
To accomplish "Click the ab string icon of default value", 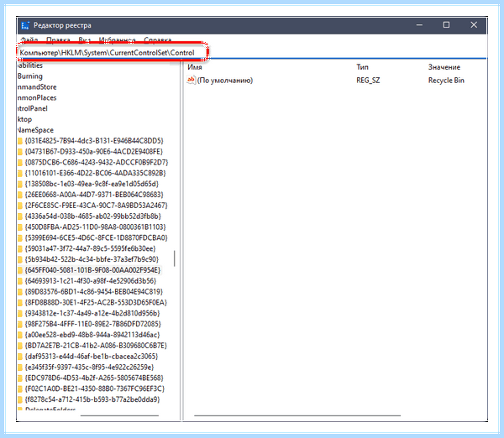I will coord(191,80).
